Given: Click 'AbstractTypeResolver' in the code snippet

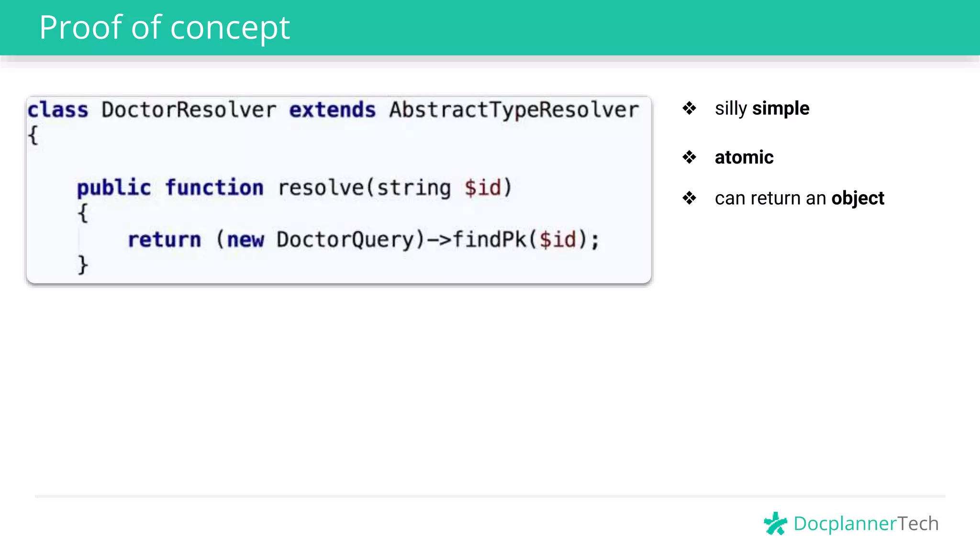Looking at the screenshot, I should point(514,110).
